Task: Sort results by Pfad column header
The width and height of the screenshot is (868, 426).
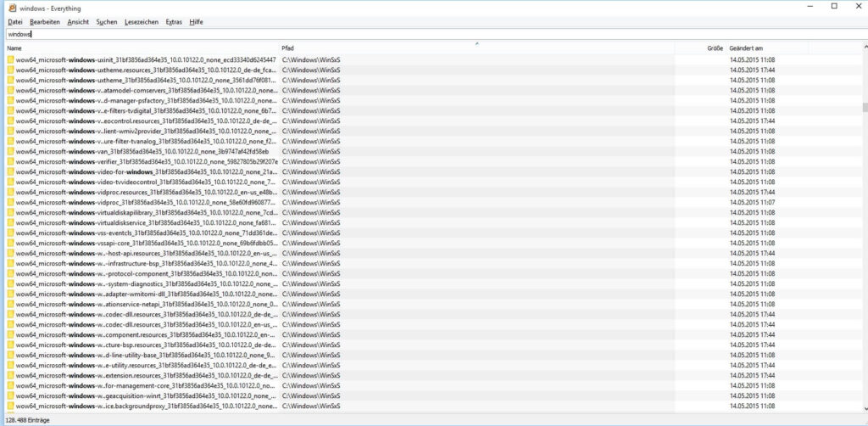Action: coord(476,48)
